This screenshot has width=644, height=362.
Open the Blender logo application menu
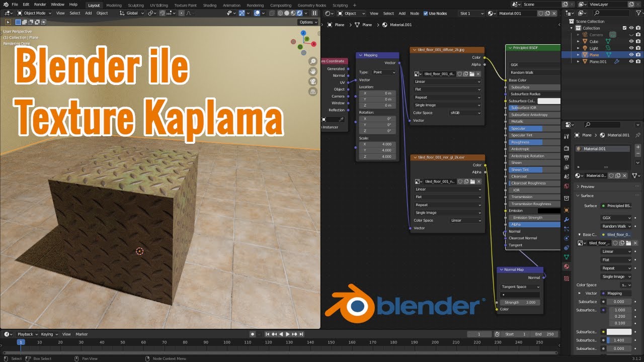click(5, 5)
